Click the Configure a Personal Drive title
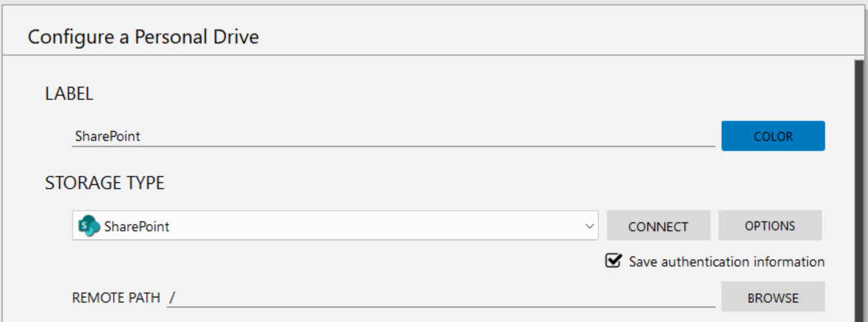Screen dimensions: 868x322 pos(143,37)
